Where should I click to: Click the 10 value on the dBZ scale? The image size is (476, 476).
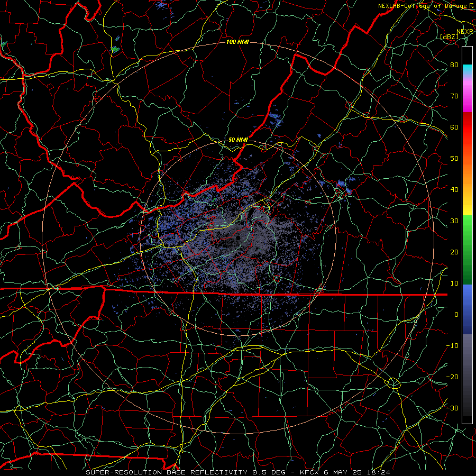454,283
